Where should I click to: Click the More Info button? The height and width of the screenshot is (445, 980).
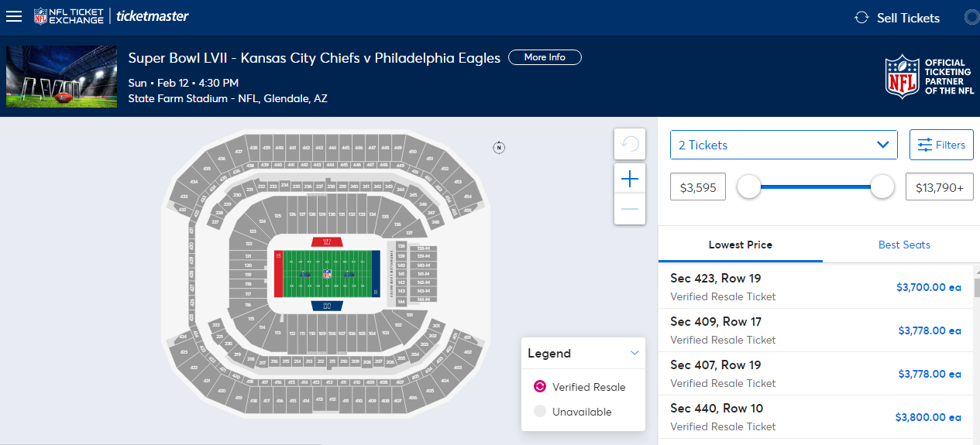pyautogui.click(x=545, y=57)
